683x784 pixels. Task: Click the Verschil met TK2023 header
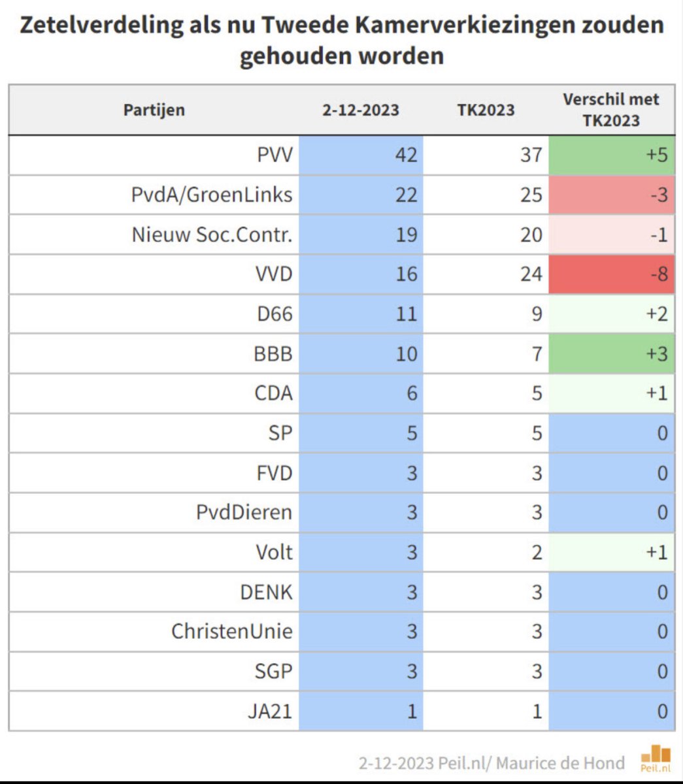(x=611, y=110)
